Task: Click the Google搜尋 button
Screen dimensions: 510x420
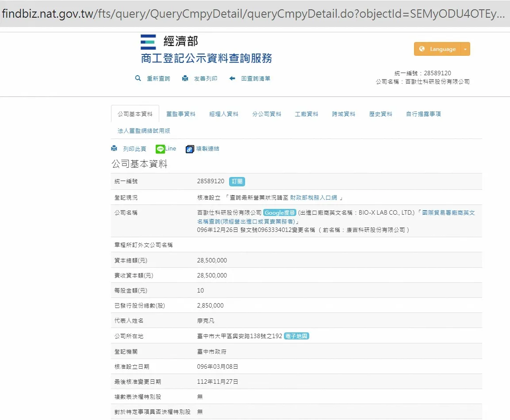Action: (x=280, y=213)
